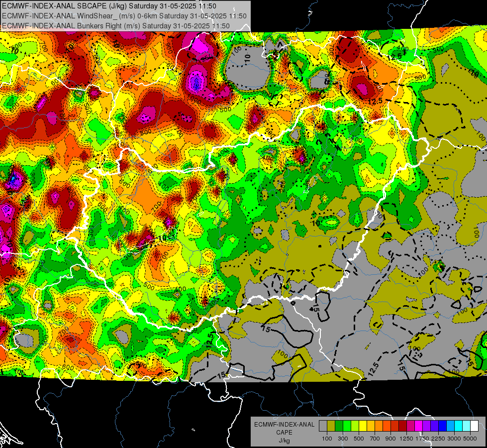Click the 500 value in legend scale
The height and width of the screenshot is (448, 487).
(359, 439)
